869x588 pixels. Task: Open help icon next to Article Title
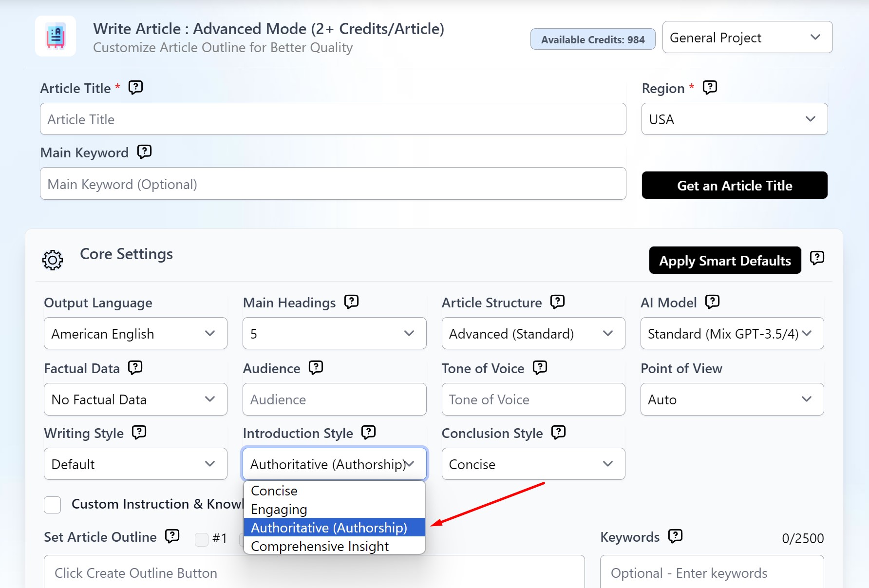[135, 88]
